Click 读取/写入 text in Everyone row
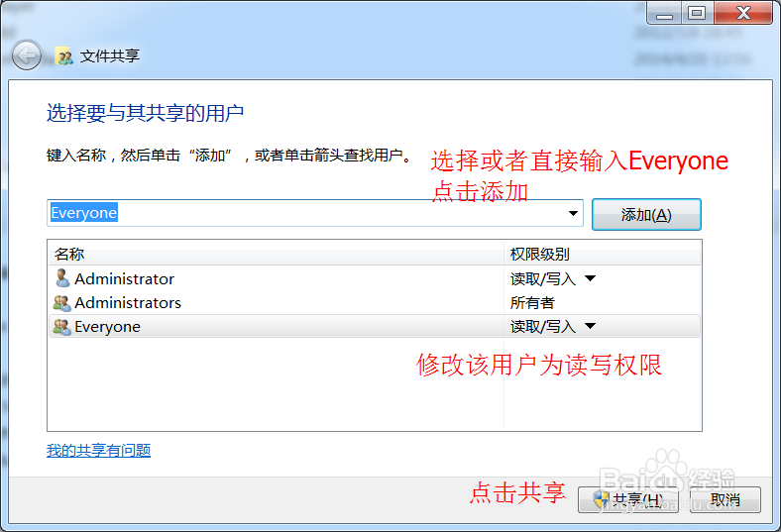The width and height of the screenshot is (781, 532). pyautogui.click(x=543, y=327)
